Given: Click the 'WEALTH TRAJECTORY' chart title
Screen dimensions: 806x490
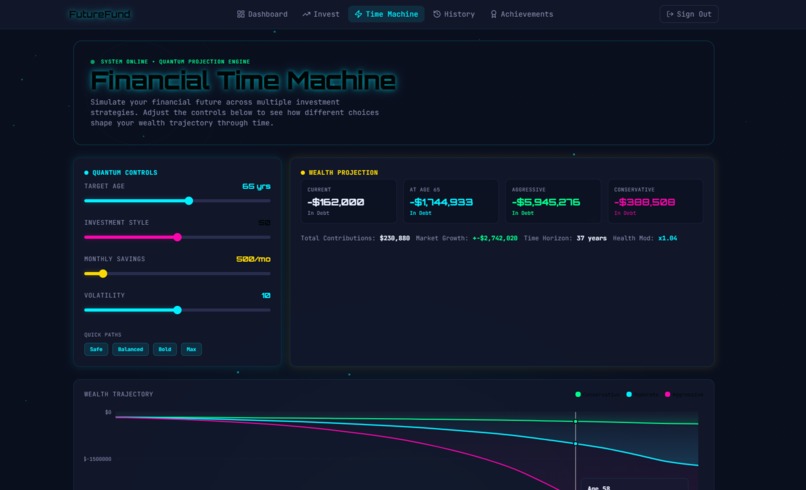Looking at the screenshot, I should [119, 394].
